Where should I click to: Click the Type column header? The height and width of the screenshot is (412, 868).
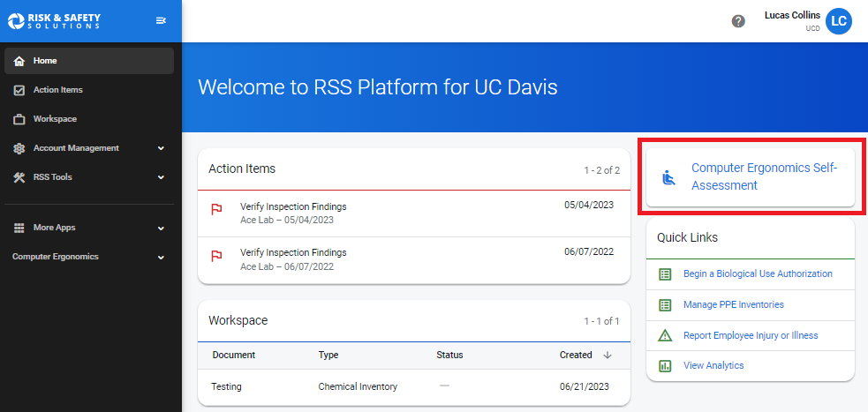pyautogui.click(x=328, y=355)
